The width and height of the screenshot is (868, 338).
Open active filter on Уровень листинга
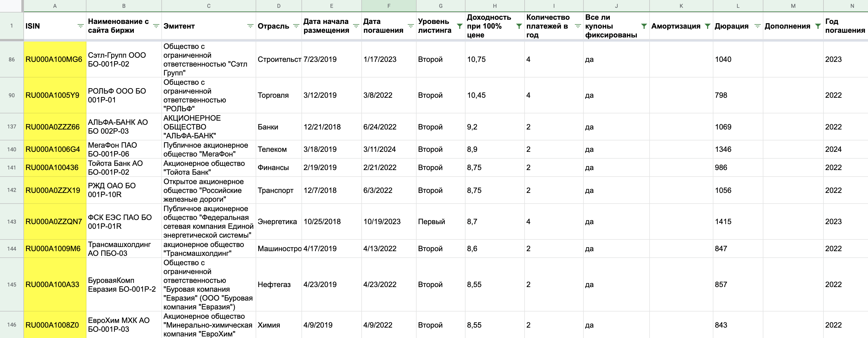459,26
